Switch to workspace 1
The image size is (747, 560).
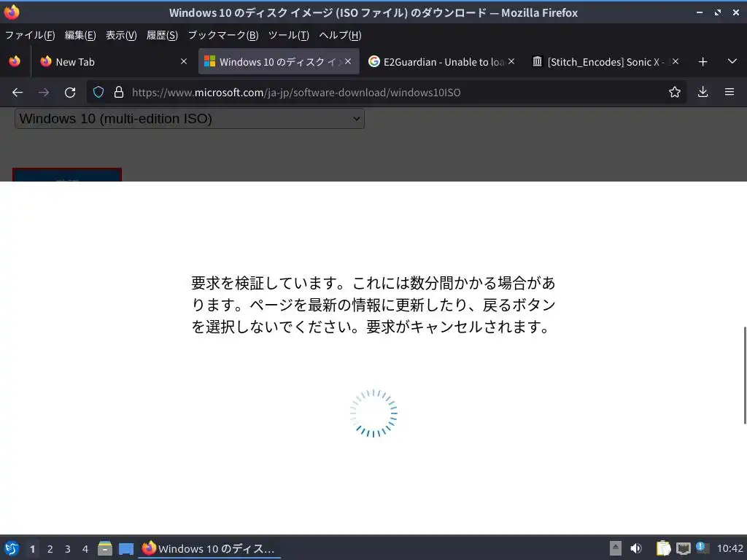coord(32,548)
